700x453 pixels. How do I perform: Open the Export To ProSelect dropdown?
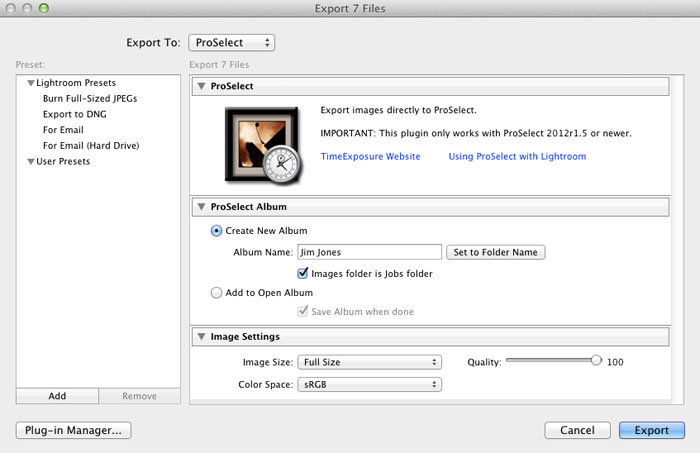click(231, 43)
